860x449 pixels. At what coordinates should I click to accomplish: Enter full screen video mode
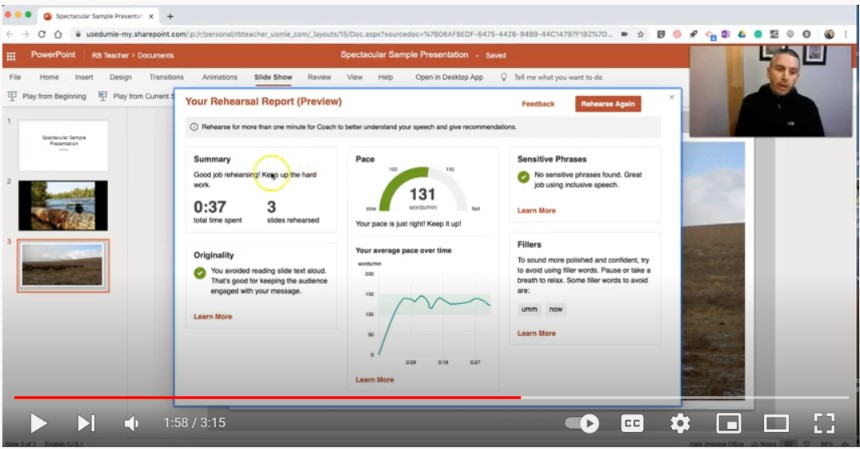click(824, 423)
